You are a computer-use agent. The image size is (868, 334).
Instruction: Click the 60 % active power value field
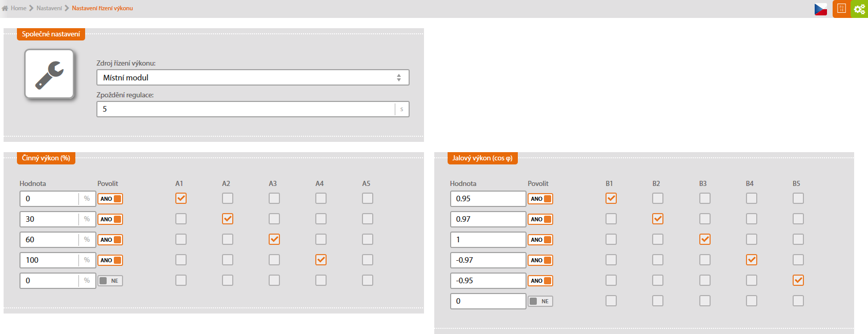(x=49, y=240)
